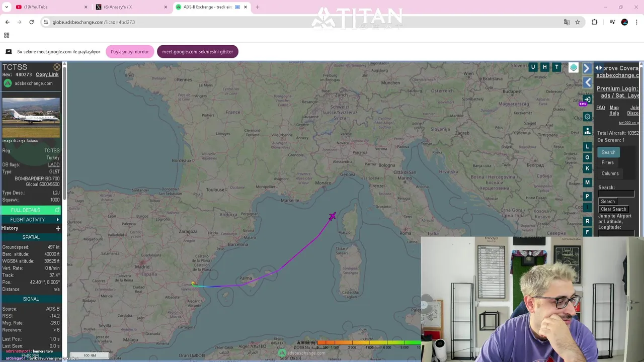Toggle the O map button
The height and width of the screenshot is (362, 644).
tap(587, 157)
